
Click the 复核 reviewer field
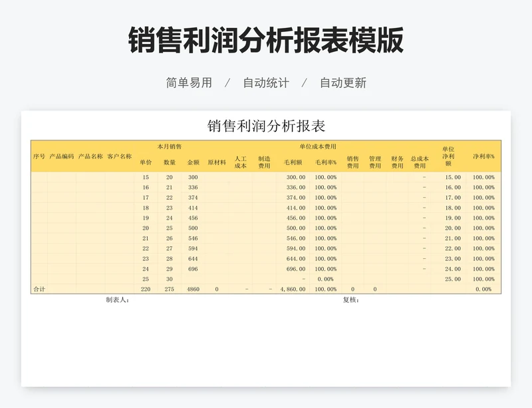(x=350, y=300)
